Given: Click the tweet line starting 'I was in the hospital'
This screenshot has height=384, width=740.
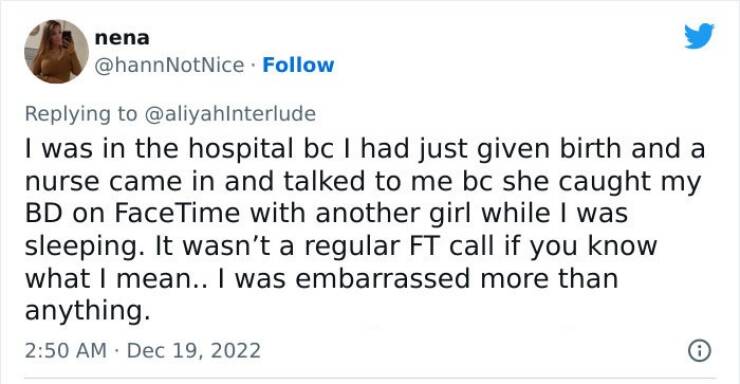Looking at the screenshot, I should click(365, 149).
